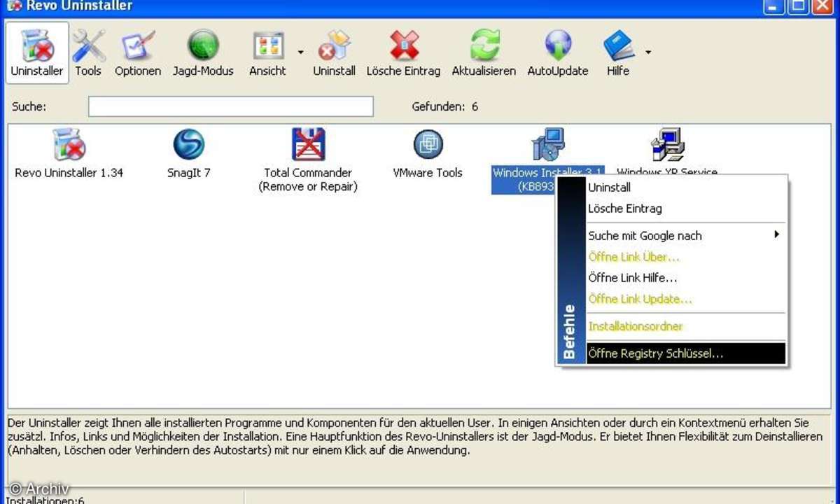
Task: Click the Revo Uninstaller title bar icon
Action: (13, 6)
